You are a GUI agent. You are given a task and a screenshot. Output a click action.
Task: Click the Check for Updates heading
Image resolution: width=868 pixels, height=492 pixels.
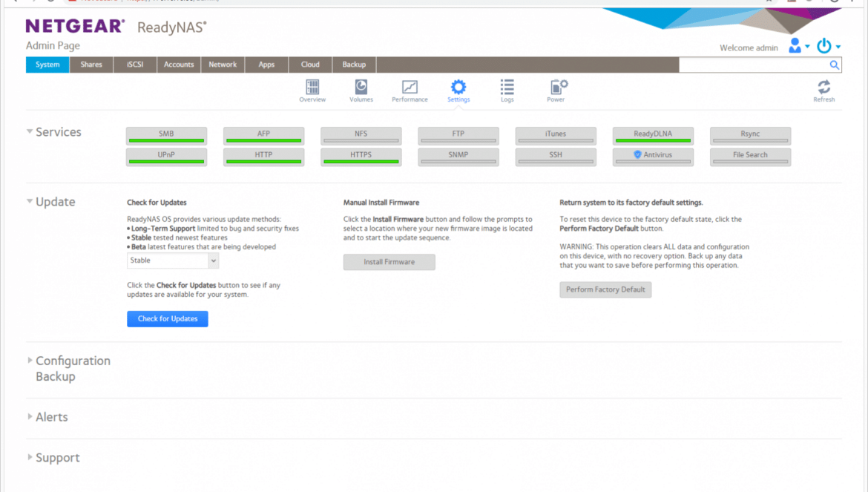pos(157,203)
